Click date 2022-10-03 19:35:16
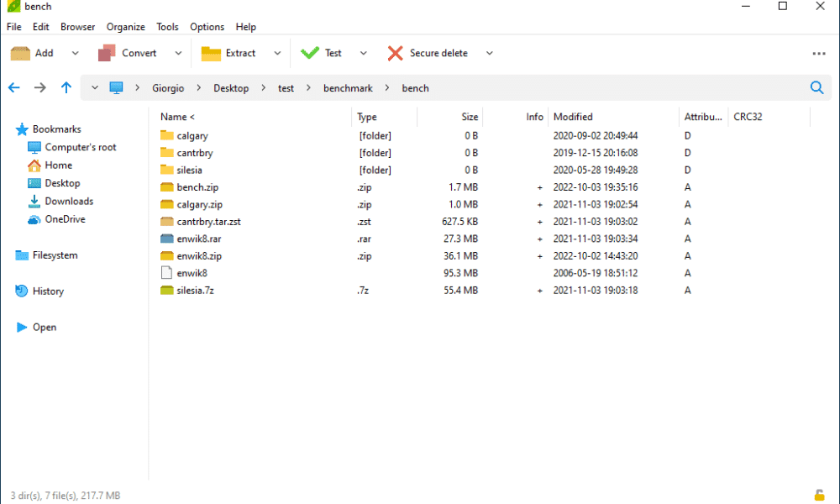The height and width of the screenshot is (504, 840). click(596, 187)
